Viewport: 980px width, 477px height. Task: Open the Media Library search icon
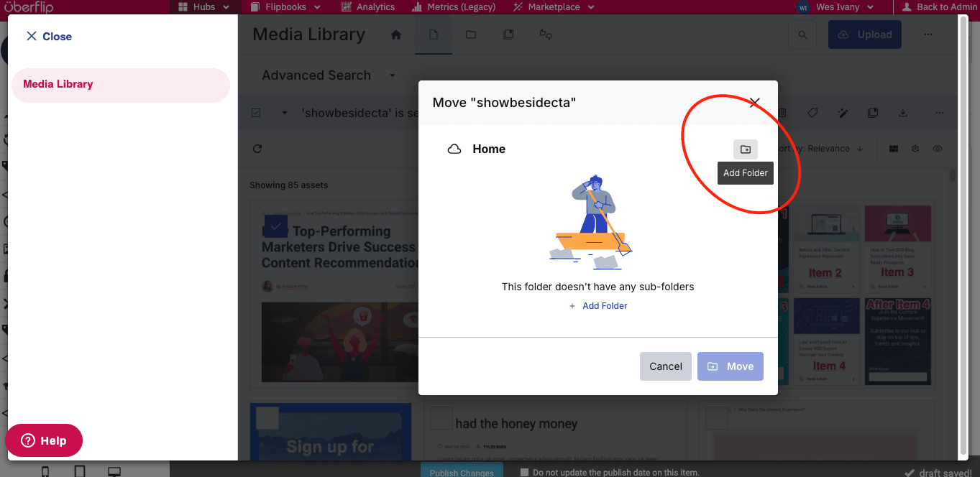(x=802, y=34)
